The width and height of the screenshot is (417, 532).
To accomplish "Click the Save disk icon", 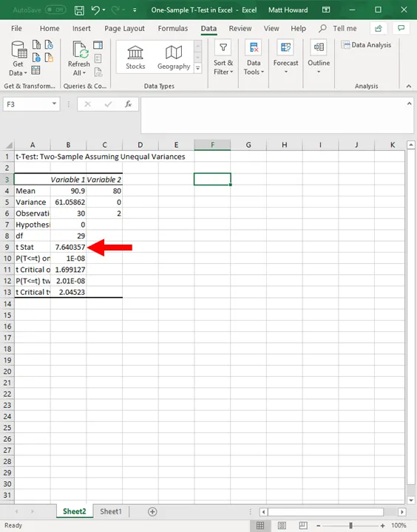I will 79,10.
